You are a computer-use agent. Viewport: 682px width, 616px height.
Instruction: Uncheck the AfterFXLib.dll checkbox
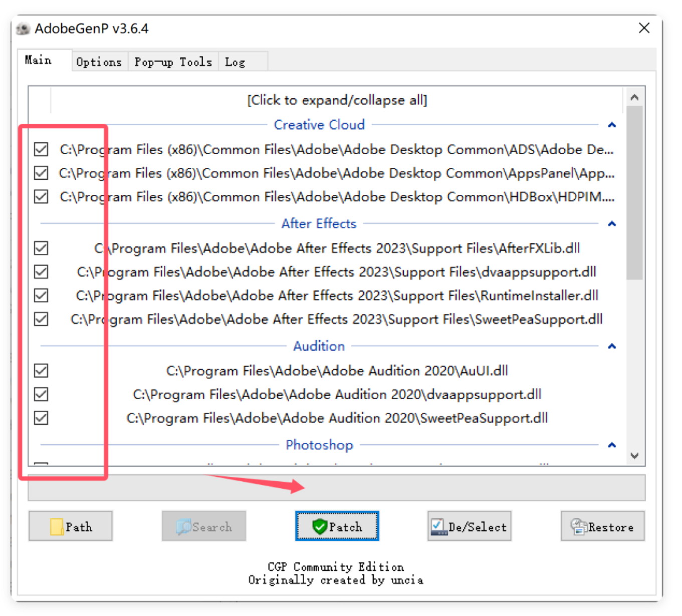41,248
